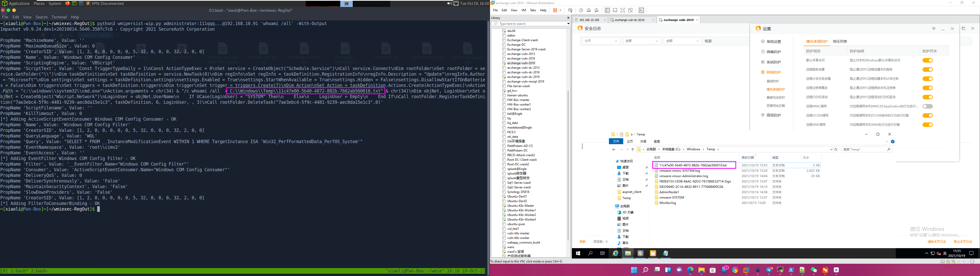Image resolution: width=980 pixels, height=276 pixels.
Task: Click 清除本页日志 link
Action: click(x=937, y=242)
